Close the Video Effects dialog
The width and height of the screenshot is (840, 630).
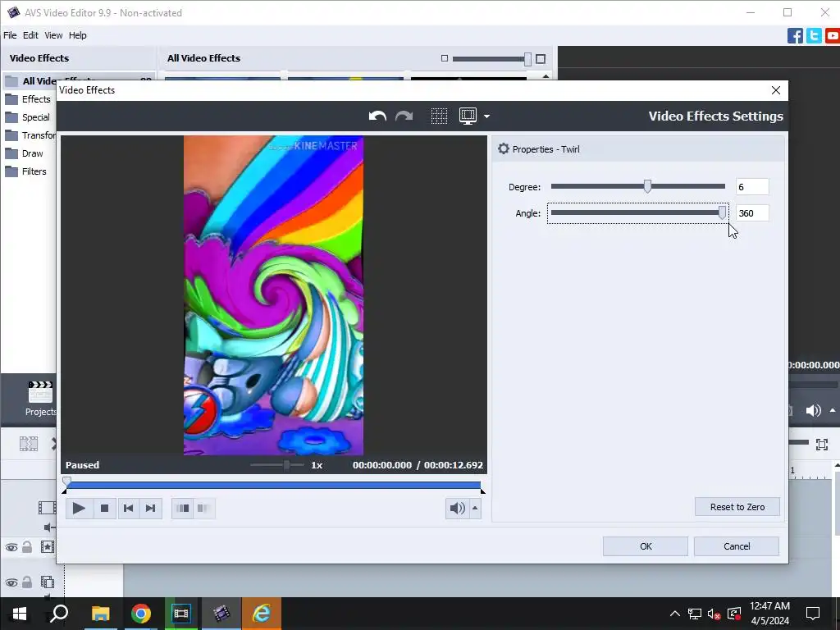[x=776, y=90]
